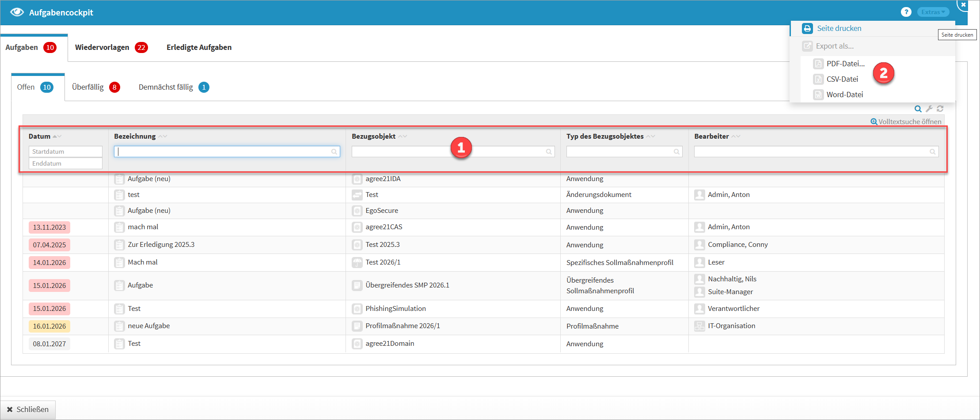Click the magnifier search icon above the table
This screenshot has height=420, width=980.
918,109
